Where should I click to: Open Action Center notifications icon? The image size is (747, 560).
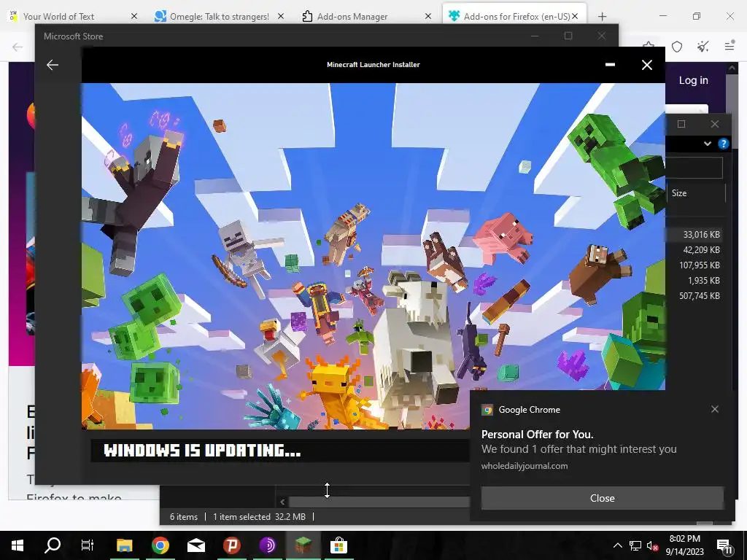(x=724, y=545)
